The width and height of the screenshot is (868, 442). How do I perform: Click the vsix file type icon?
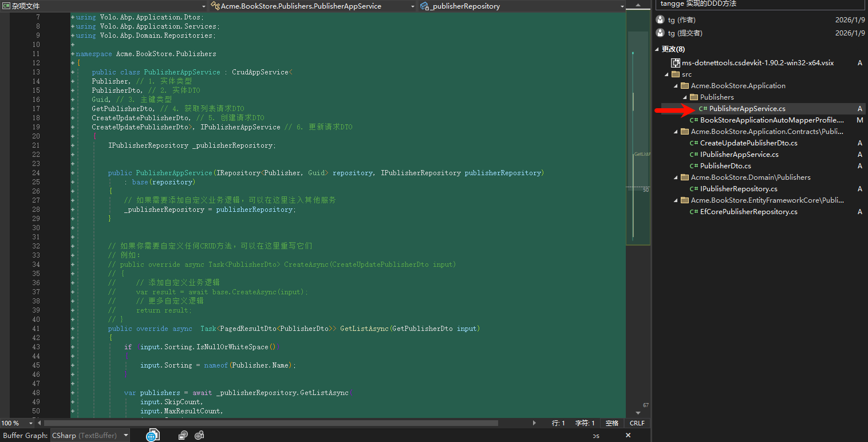coord(676,63)
